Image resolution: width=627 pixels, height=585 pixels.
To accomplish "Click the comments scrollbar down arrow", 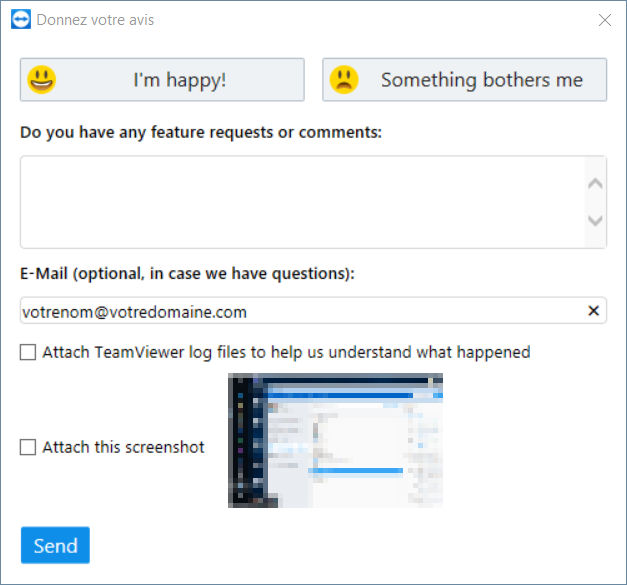I will pyautogui.click(x=595, y=220).
